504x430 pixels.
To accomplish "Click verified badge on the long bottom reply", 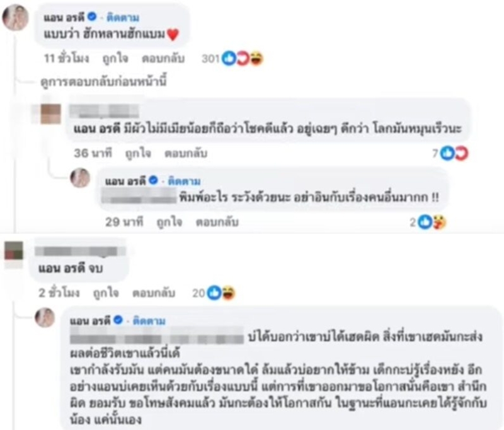I will pos(118,320).
